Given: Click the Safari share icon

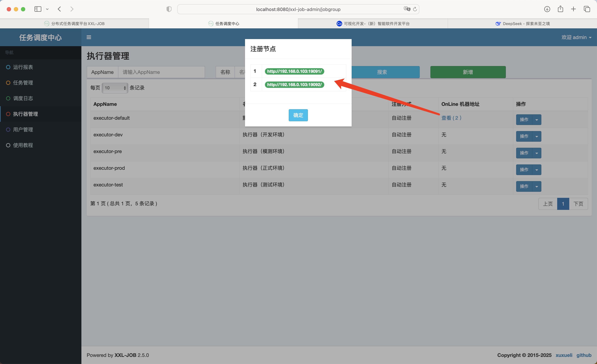Looking at the screenshot, I should point(560,9).
